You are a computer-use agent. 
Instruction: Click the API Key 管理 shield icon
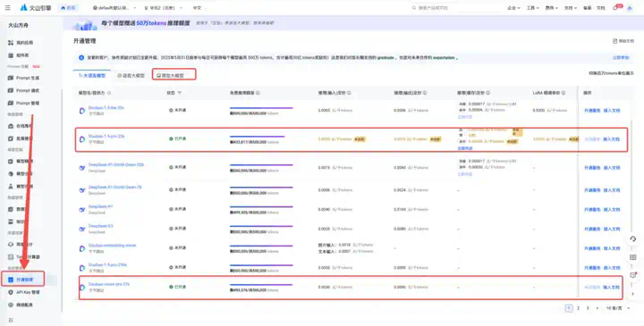pos(11,292)
